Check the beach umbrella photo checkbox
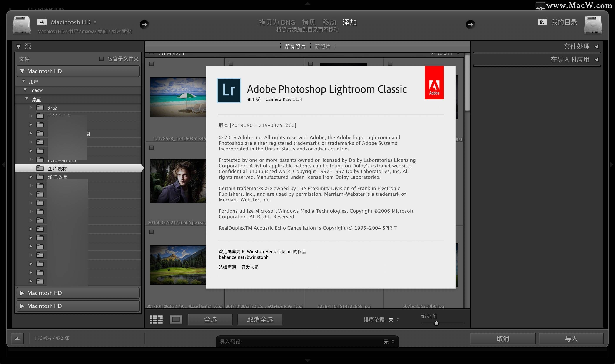615x364 pixels. tap(151, 64)
